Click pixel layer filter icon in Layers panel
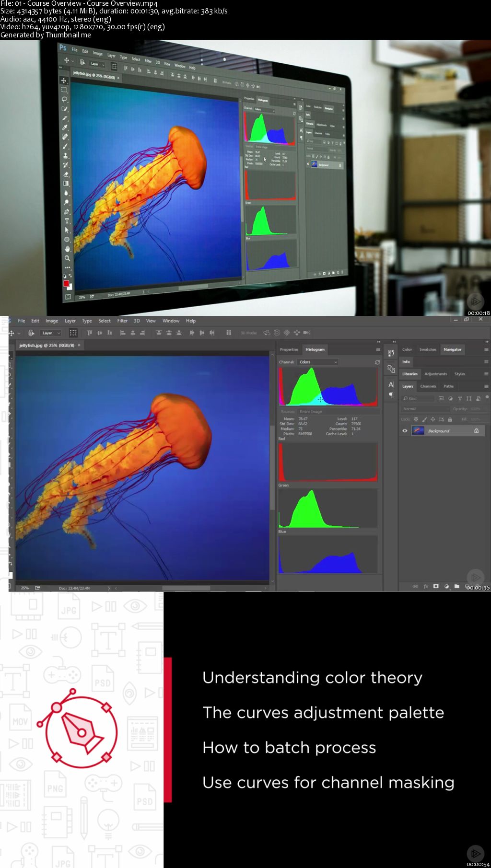Screen dimensions: 491x868 point(441,399)
